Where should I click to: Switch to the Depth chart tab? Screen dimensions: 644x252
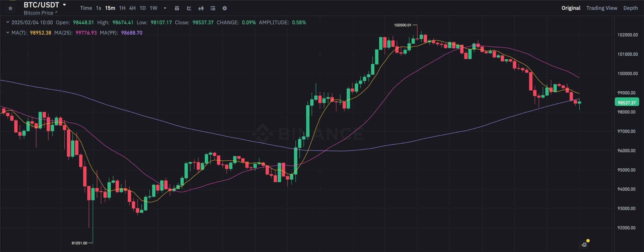tap(630, 8)
